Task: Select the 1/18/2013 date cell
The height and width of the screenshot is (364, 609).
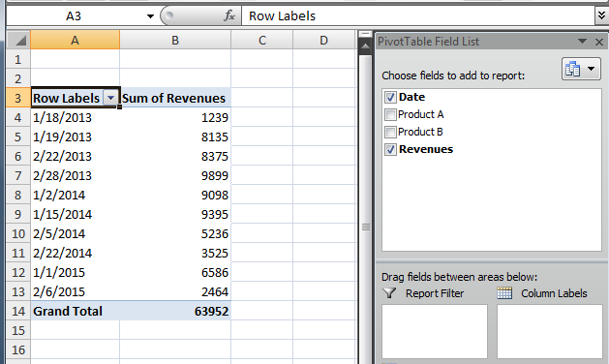Action: 75,117
